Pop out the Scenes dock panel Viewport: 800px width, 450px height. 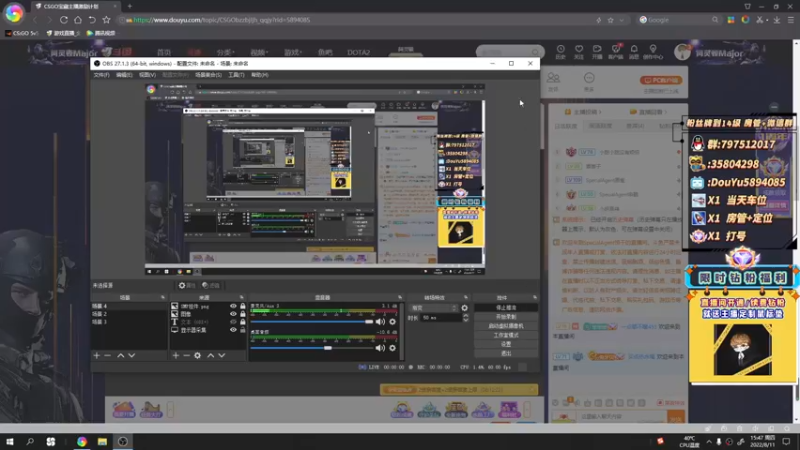(163, 297)
